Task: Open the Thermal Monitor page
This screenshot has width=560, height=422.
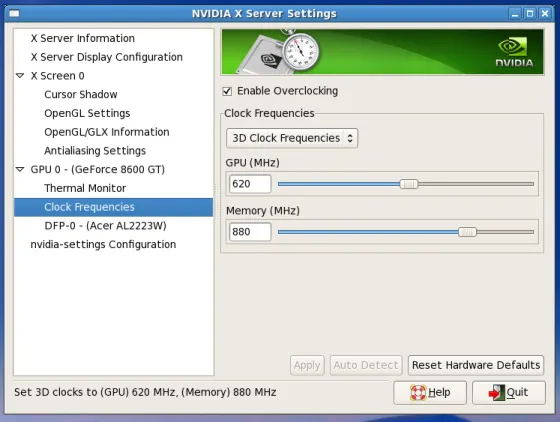Action: [85, 188]
